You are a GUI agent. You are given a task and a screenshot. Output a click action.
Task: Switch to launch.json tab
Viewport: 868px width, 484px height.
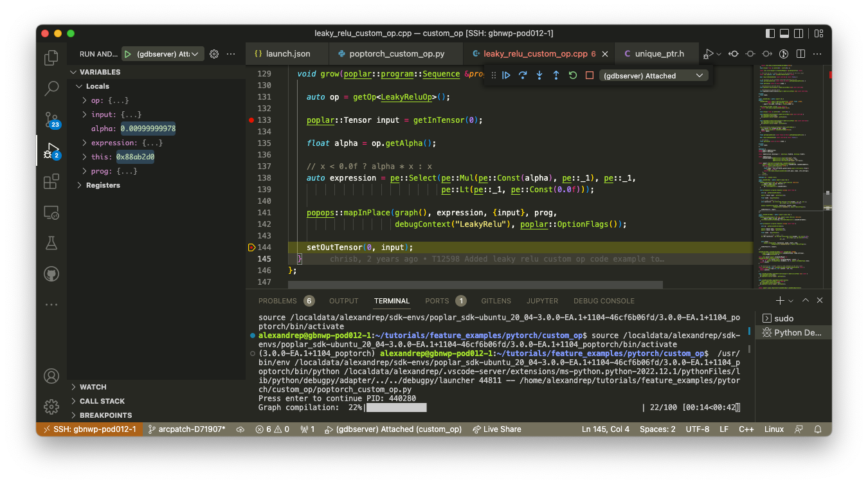(287, 54)
